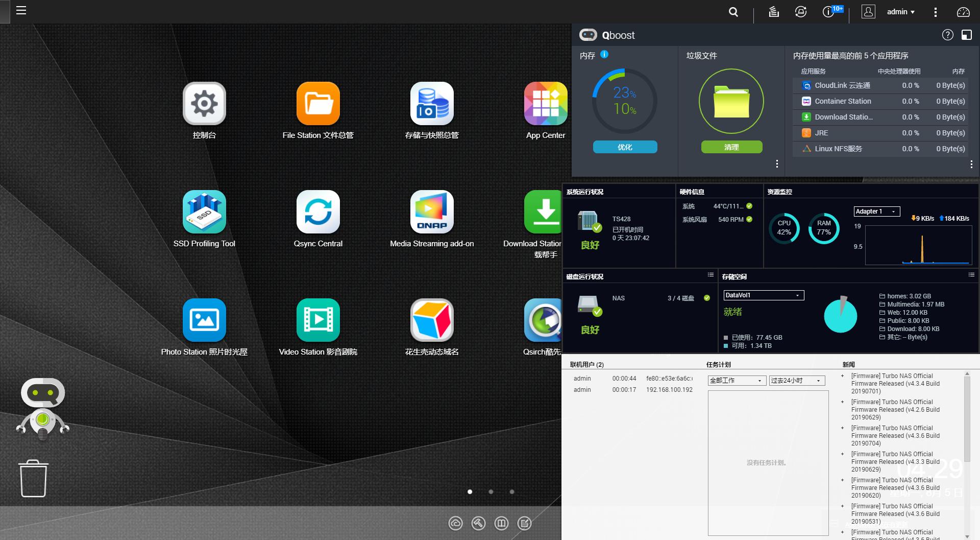Open the desktop recycle bin
Screen dimensions: 980x540
pyautogui.click(x=34, y=478)
